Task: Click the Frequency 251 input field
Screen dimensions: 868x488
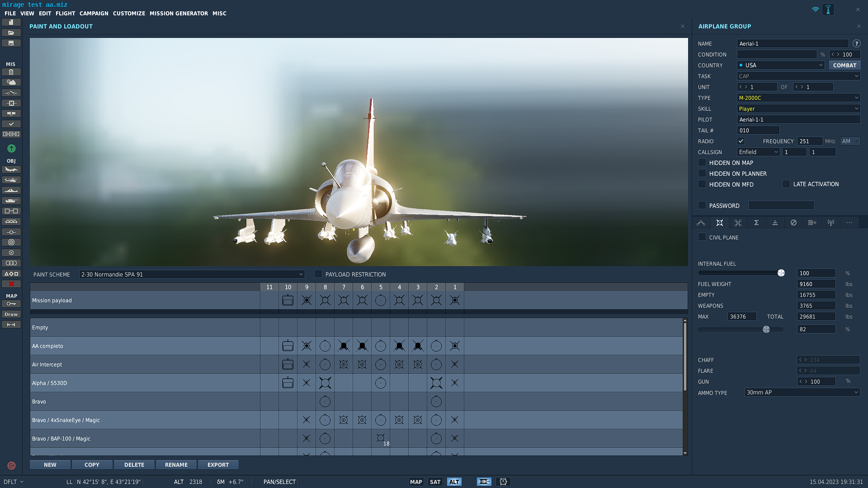Action: (x=810, y=141)
